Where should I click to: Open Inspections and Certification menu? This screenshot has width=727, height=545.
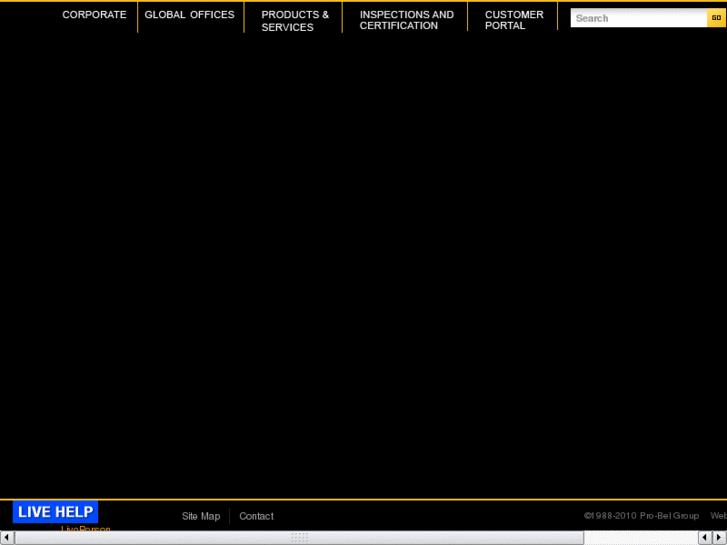tap(407, 20)
